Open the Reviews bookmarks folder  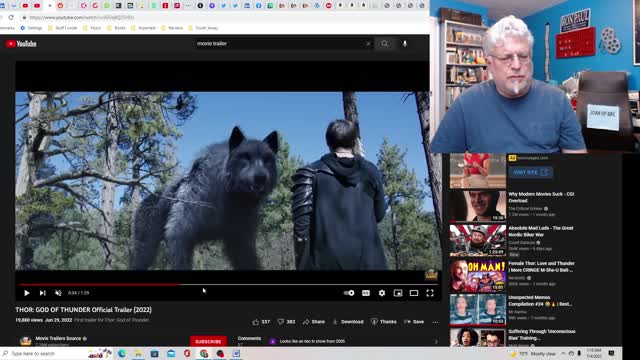[x=172, y=28]
